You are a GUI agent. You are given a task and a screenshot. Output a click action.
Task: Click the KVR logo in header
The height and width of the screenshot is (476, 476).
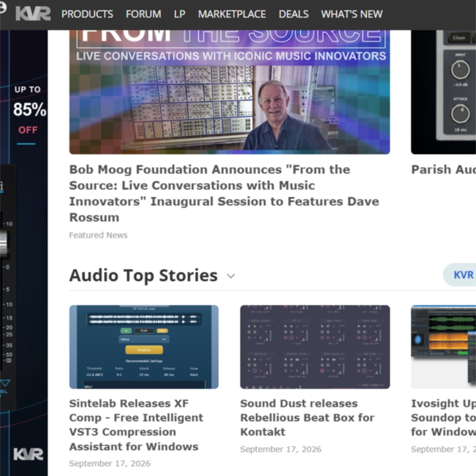pos(33,14)
